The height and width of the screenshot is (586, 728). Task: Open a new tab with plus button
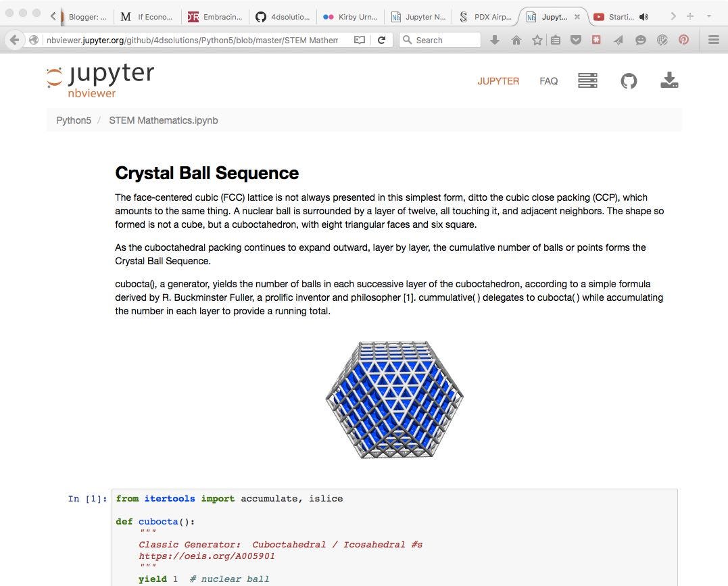690,16
